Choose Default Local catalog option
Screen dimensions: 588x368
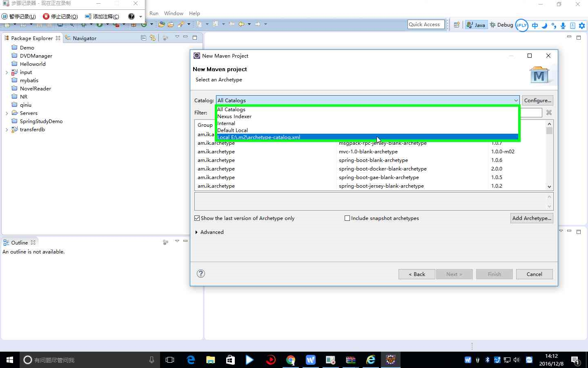(367, 130)
